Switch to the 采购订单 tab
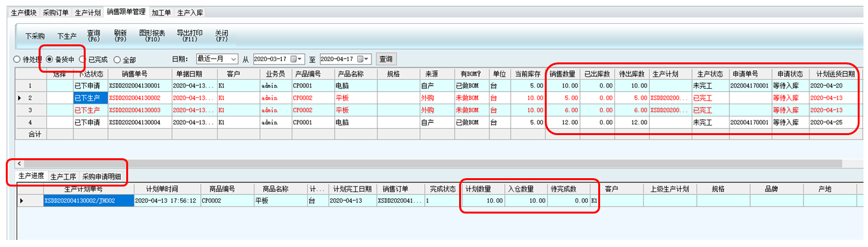Image resolution: width=868 pixels, height=247 pixels. tap(55, 12)
